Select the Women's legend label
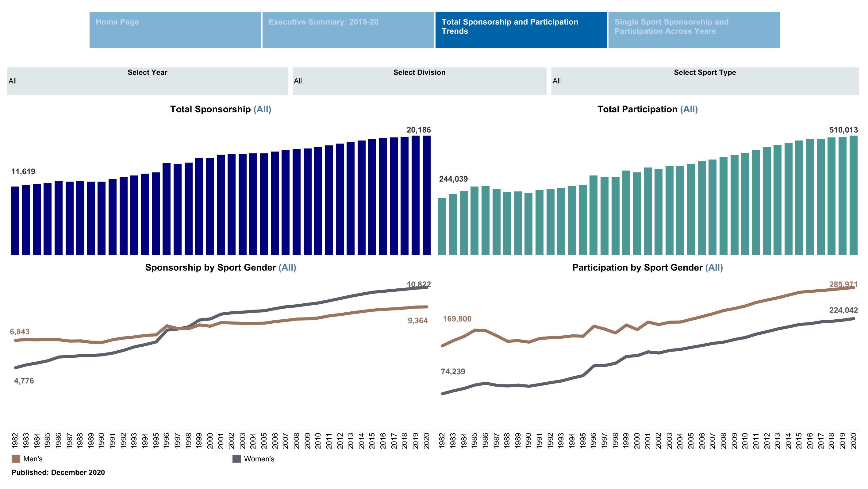Image resolution: width=868 pixels, height=489 pixels. pos(259,459)
